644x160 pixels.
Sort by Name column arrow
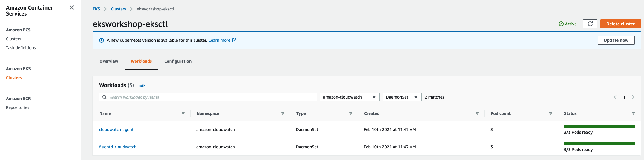pos(183,113)
